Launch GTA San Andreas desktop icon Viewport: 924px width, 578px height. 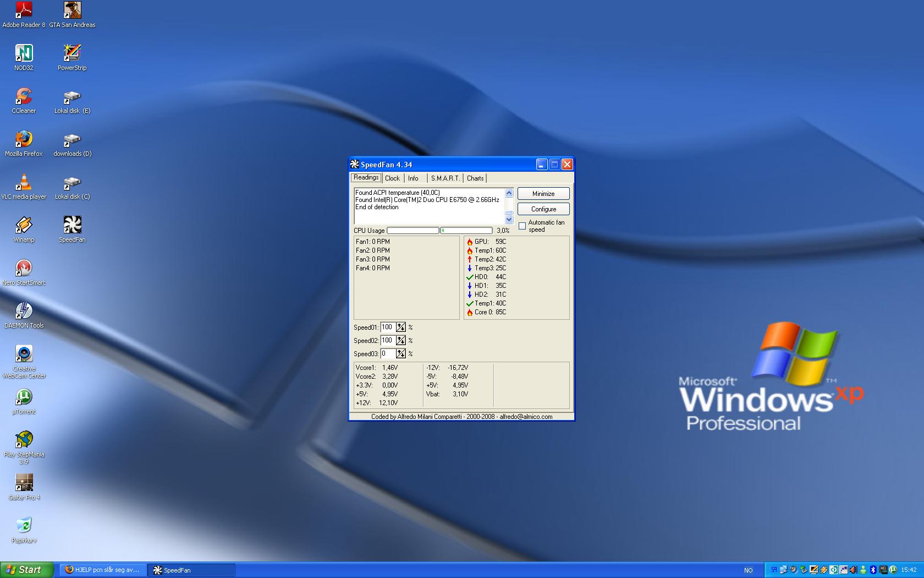[72, 10]
